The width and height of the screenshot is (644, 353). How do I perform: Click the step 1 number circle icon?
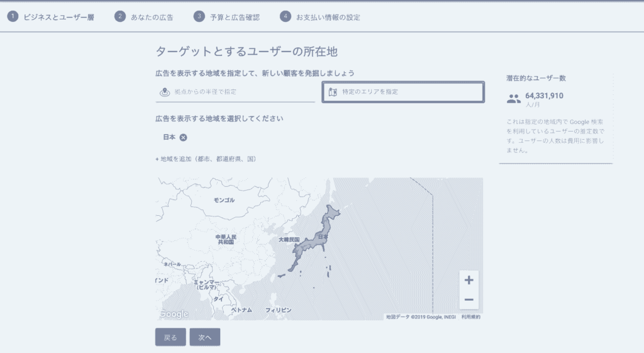coord(13,16)
